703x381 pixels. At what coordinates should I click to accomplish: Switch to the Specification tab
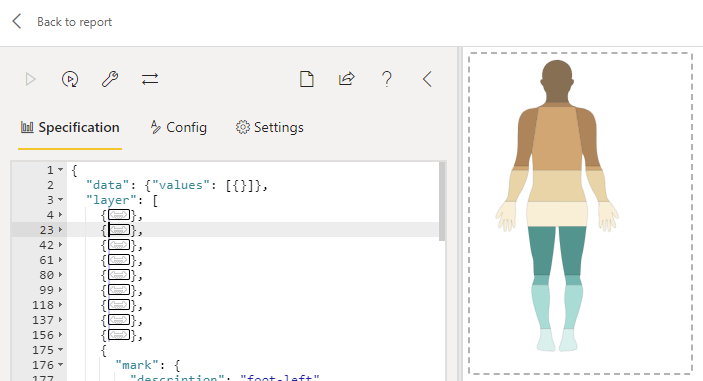(x=70, y=128)
